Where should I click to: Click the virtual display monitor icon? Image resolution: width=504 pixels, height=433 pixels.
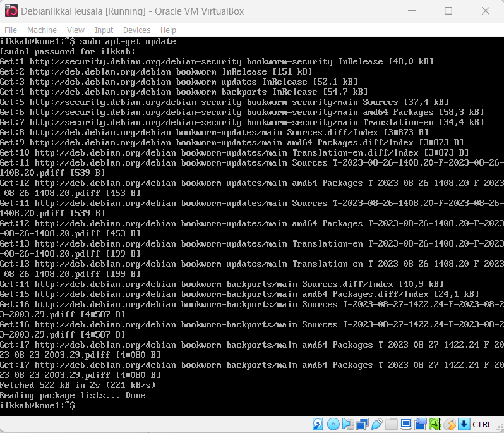pyautogui.click(x=406, y=424)
